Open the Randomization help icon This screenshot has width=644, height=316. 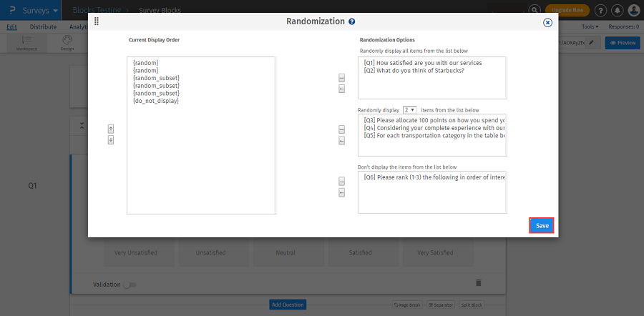[352, 22]
